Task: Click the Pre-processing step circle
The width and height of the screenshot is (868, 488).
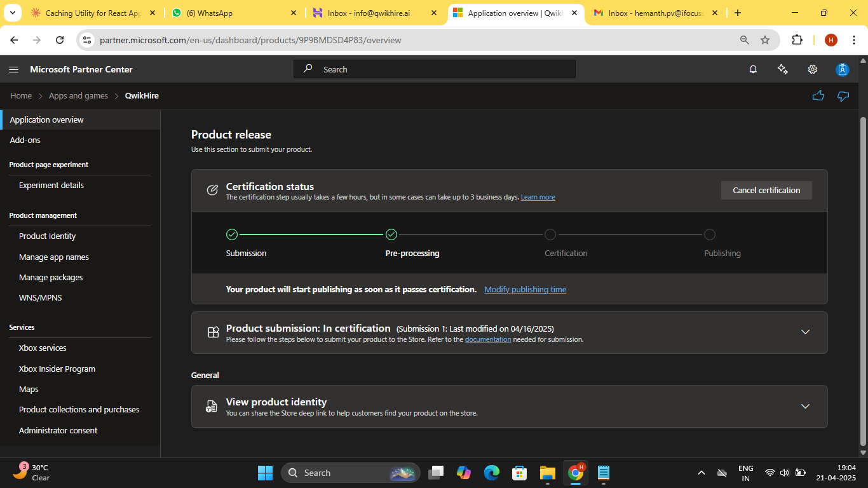Action: 391,234
